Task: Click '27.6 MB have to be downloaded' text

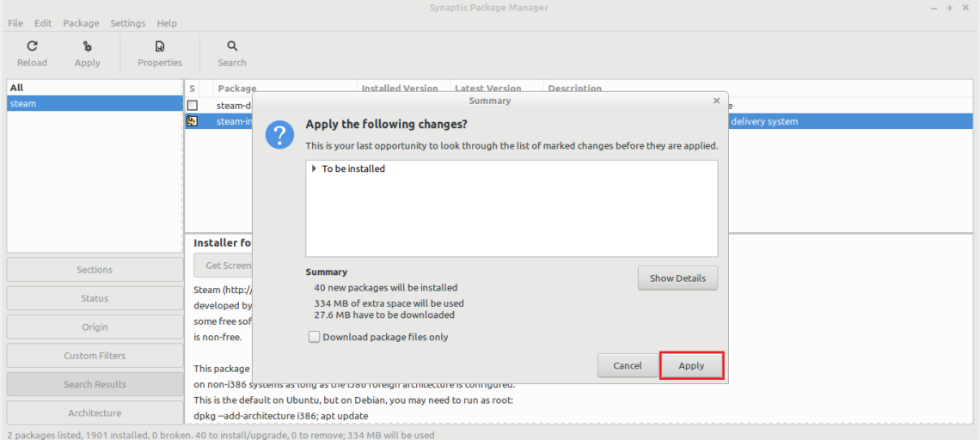Action: click(x=384, y=315)
